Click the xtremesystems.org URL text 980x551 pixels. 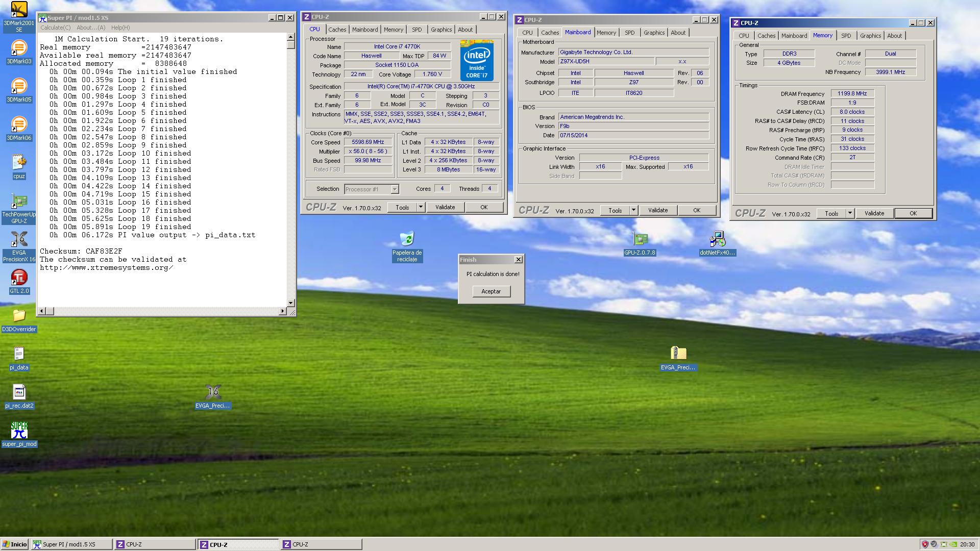click(106, 268)
